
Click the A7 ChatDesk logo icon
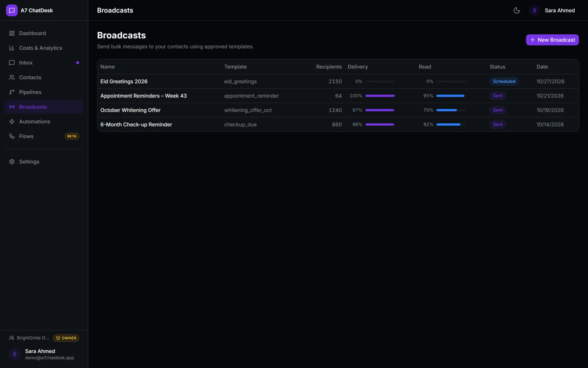tap(12, 10)
